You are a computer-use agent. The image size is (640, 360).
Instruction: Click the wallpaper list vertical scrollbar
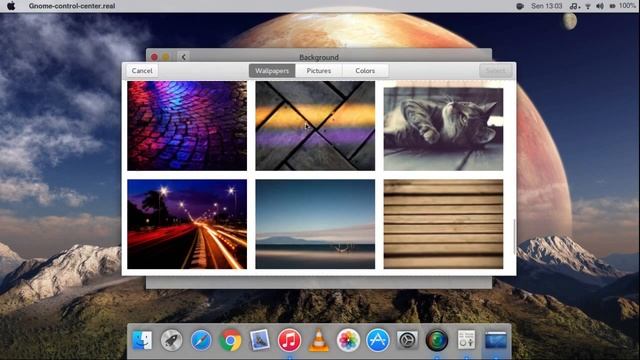click(514, 237)
